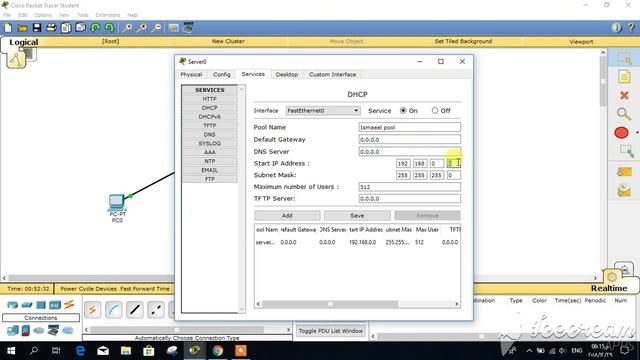Open the Interface FastEthernet0 dropdown
640x360 pixels.
pos(323,111)
